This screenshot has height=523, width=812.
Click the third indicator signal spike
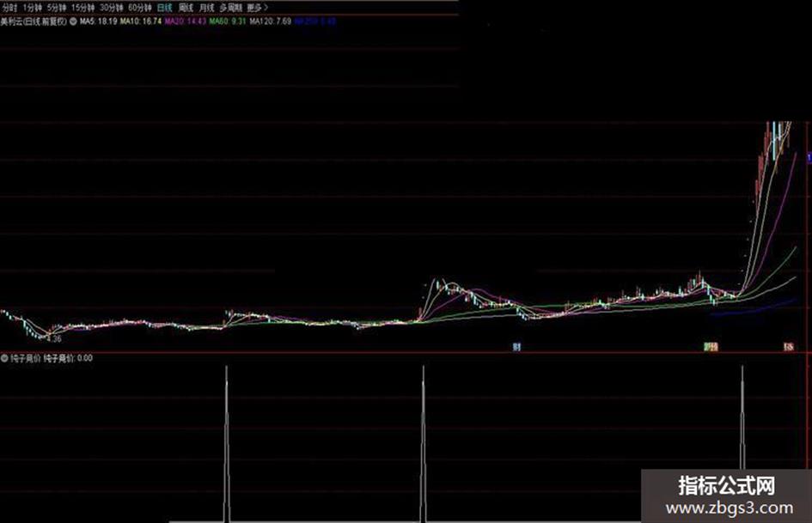pos(742,417)
